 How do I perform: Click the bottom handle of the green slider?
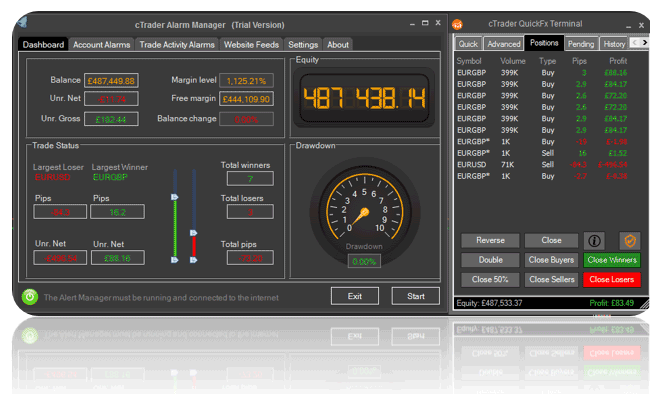pos(175,260)
